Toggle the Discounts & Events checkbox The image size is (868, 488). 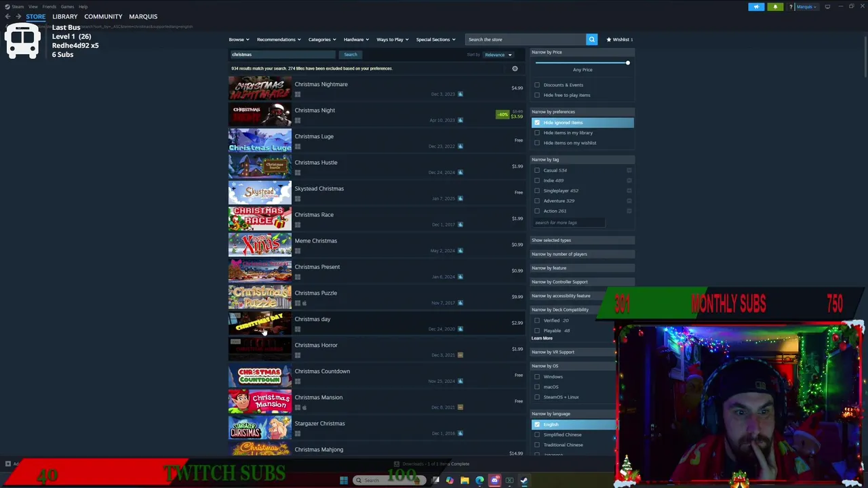click(x=537, y=85)
